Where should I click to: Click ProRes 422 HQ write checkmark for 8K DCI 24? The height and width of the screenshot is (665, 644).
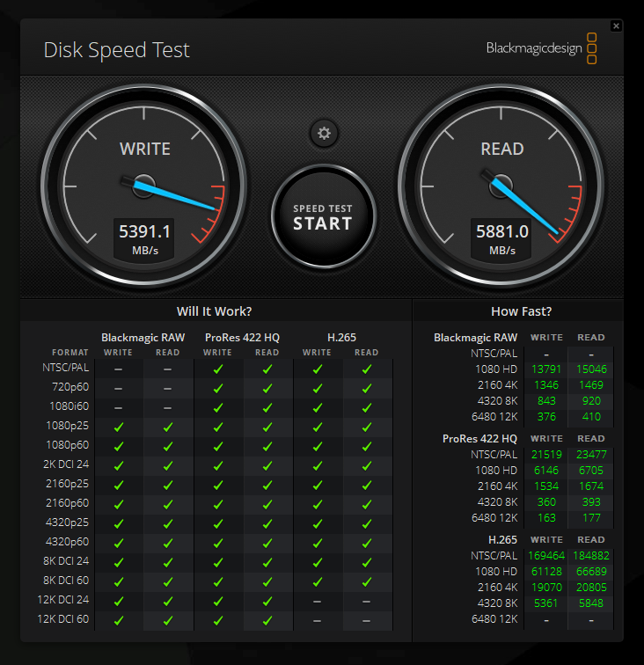(217, 562)
